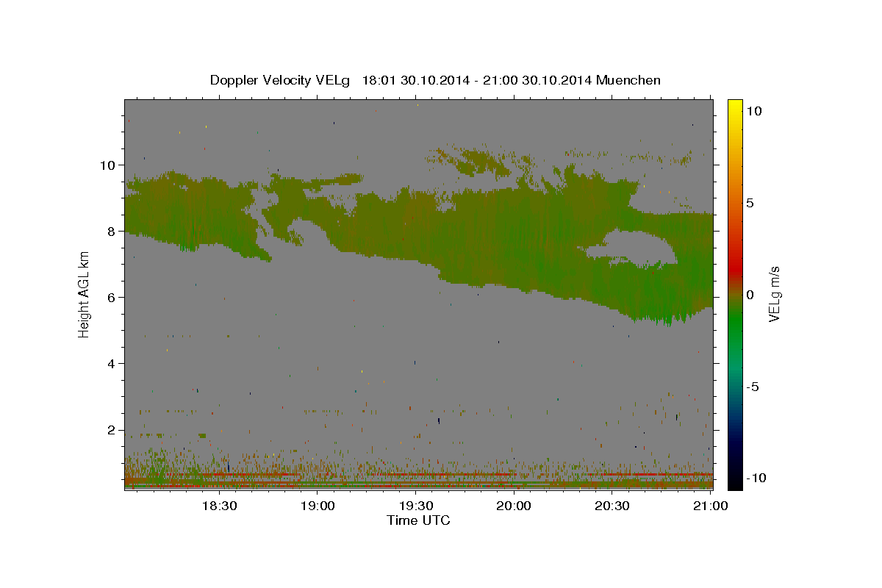Click the 20:00 time tick label
This screenshot has height=588, width=882.
point(514,506)
